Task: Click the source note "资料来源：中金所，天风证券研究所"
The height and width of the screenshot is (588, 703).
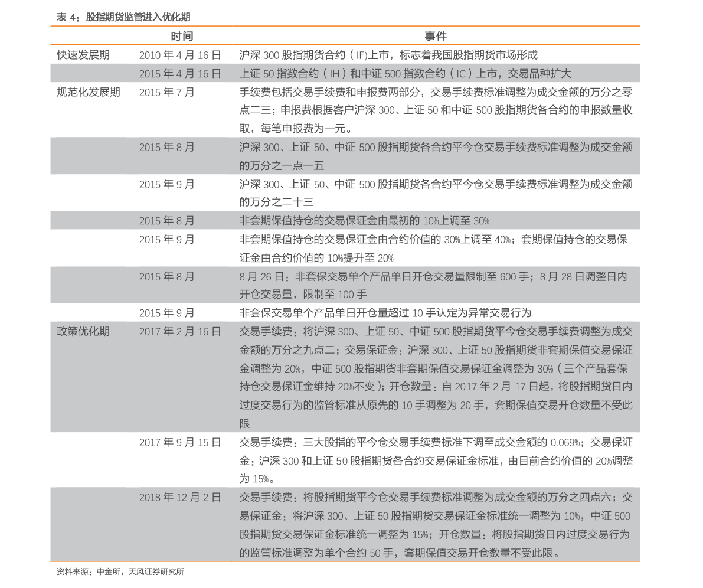Action: pos(120,571)
